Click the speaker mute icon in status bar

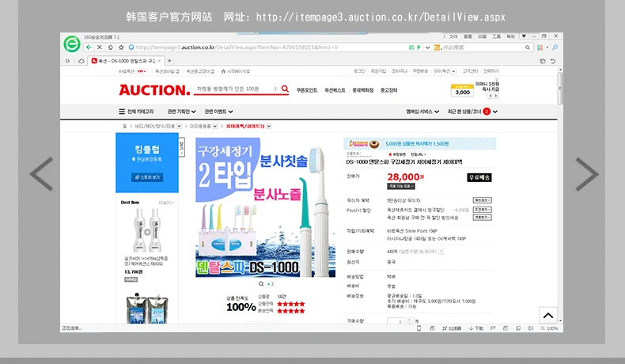tap(531, 328)
